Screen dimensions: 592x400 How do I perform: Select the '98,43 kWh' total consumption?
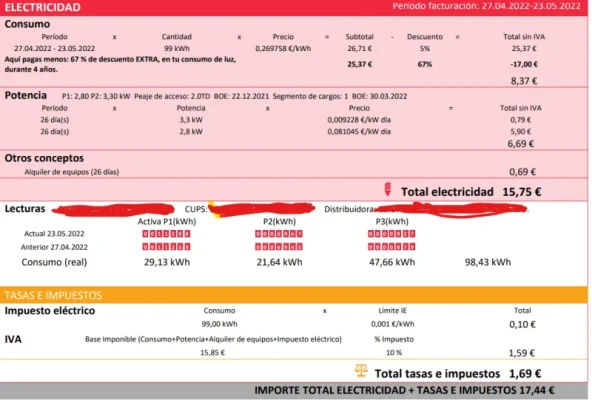pyautogui.click(x=488, y=262)
